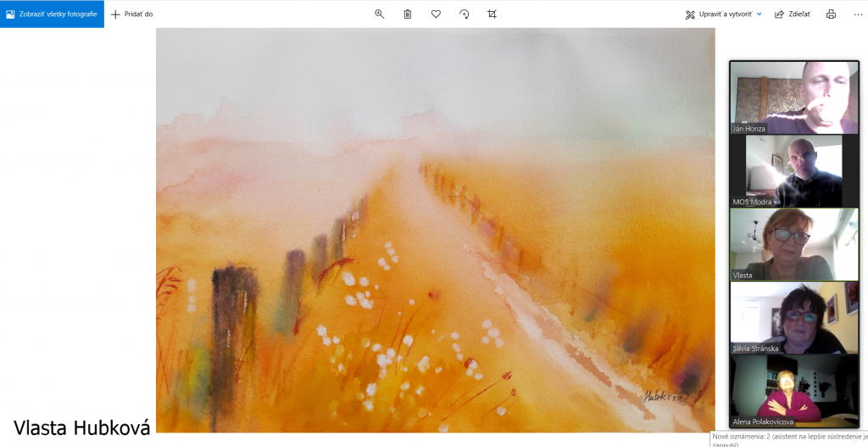Click the share arrow icon beside 'Zdieľať'
The width and height of the screenshot is (868, 447).
point(779,14)
